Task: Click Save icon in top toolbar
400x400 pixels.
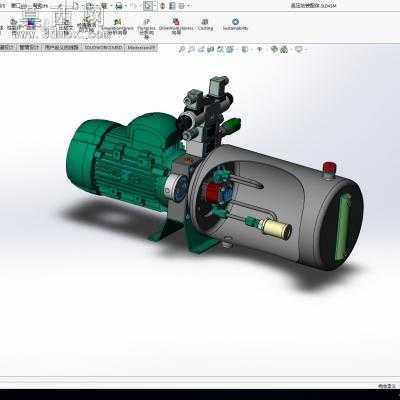Action: 104,6
